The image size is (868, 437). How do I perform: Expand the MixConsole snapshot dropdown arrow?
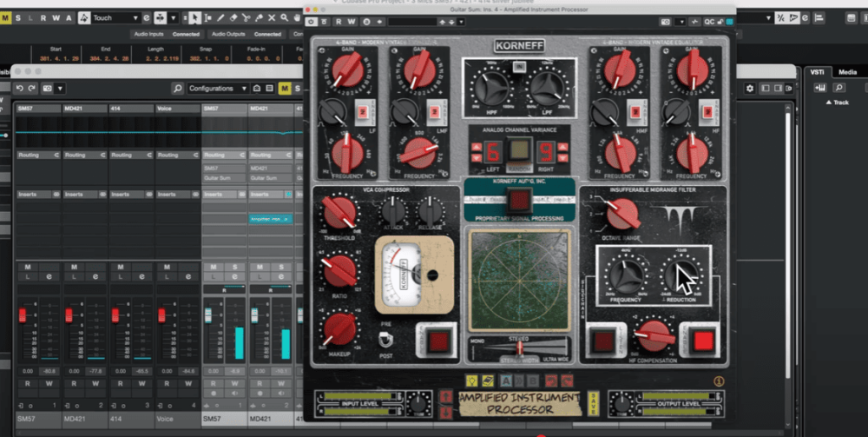coord(60,88)
